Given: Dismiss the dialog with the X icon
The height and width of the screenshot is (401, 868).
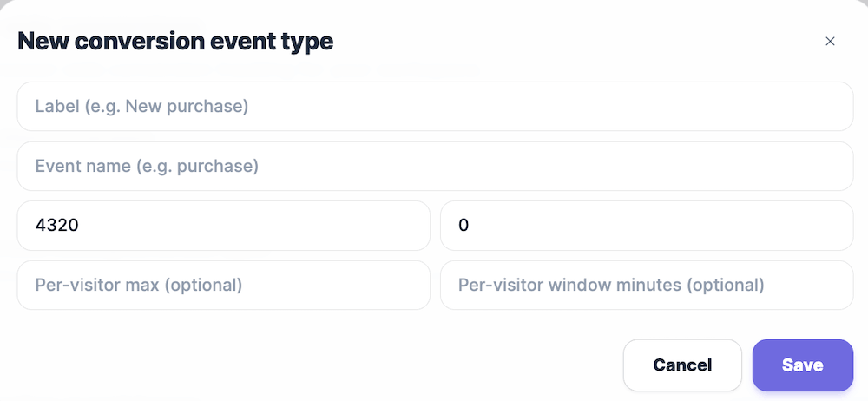Looking at the screenshot, I should 830,42.
